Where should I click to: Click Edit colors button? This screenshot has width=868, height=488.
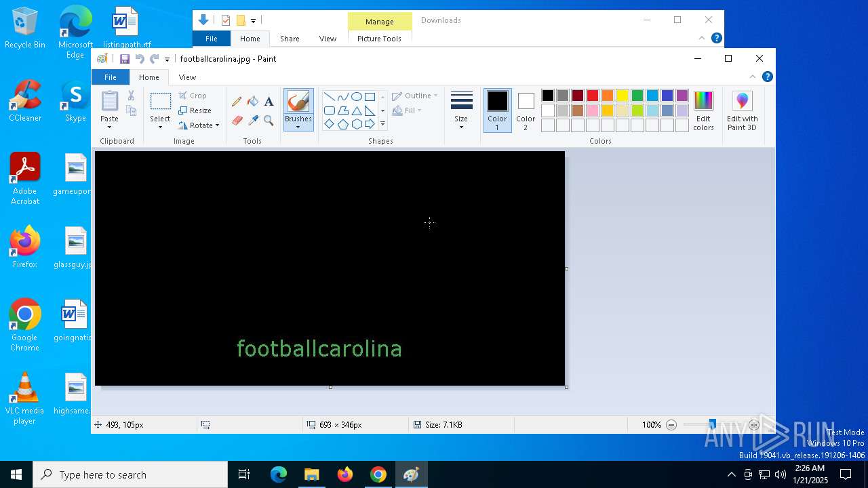(703, 110)
